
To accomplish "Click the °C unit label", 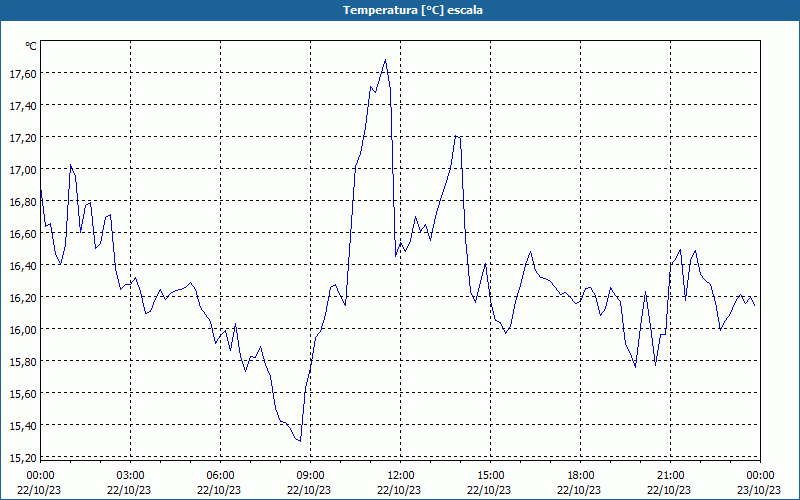I will coord(31,46).
